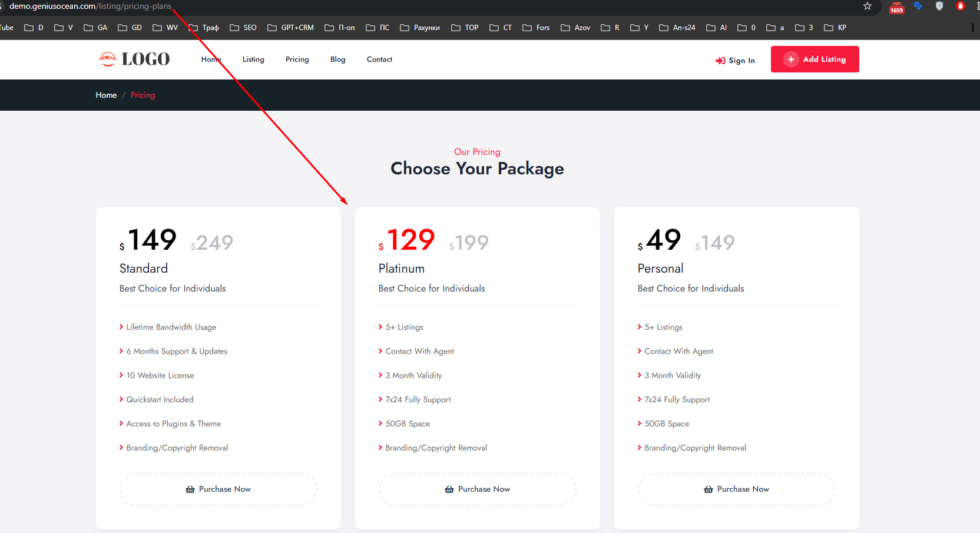Image resolution: width=980 pixels, height=533 pixels.
Task: Open the Listing menu item
Action: [253, 59]
